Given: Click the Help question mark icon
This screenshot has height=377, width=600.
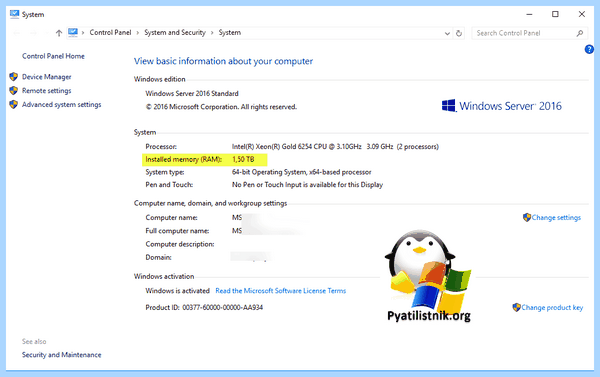Looking at the screenshot, I should (589, 49).
